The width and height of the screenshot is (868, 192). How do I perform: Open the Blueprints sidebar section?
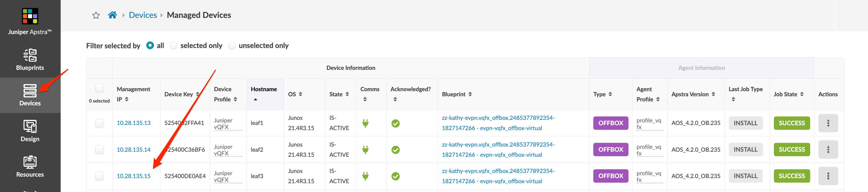point(30,60)
